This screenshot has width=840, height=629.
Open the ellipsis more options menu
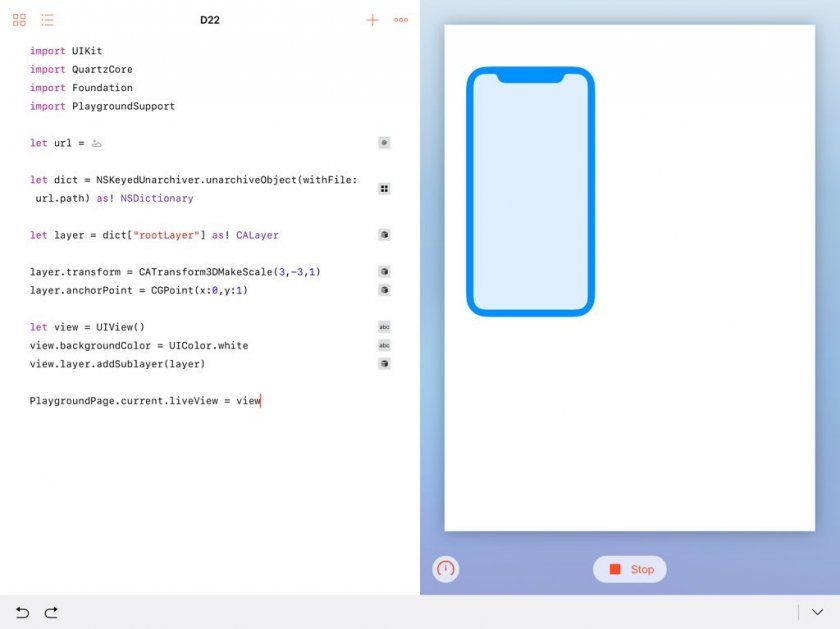[x=401, y=19]
